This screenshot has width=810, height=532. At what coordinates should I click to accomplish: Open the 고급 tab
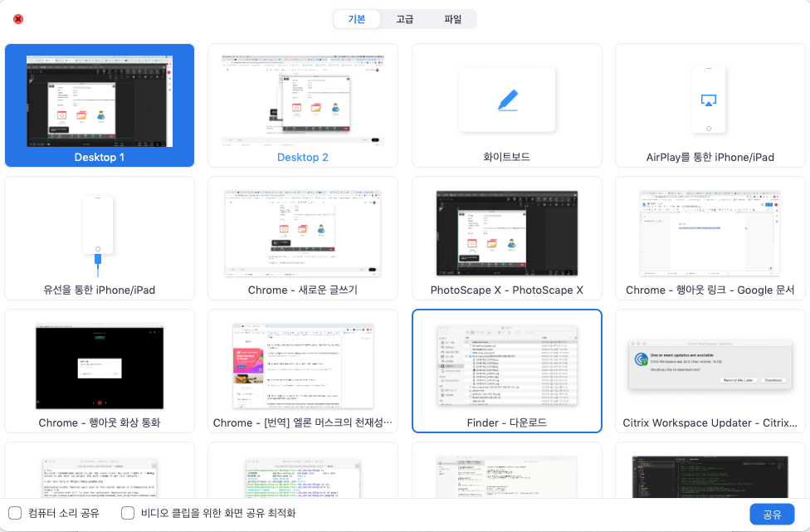point(404,19)
